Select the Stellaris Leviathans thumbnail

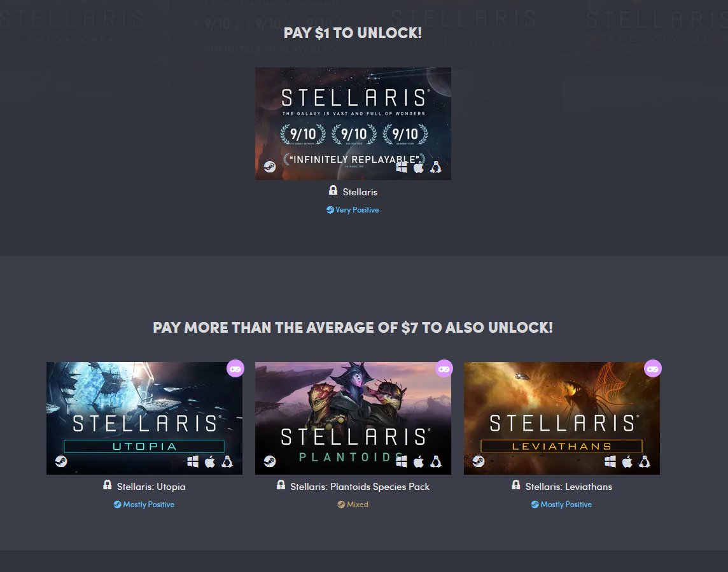(562, 418)
